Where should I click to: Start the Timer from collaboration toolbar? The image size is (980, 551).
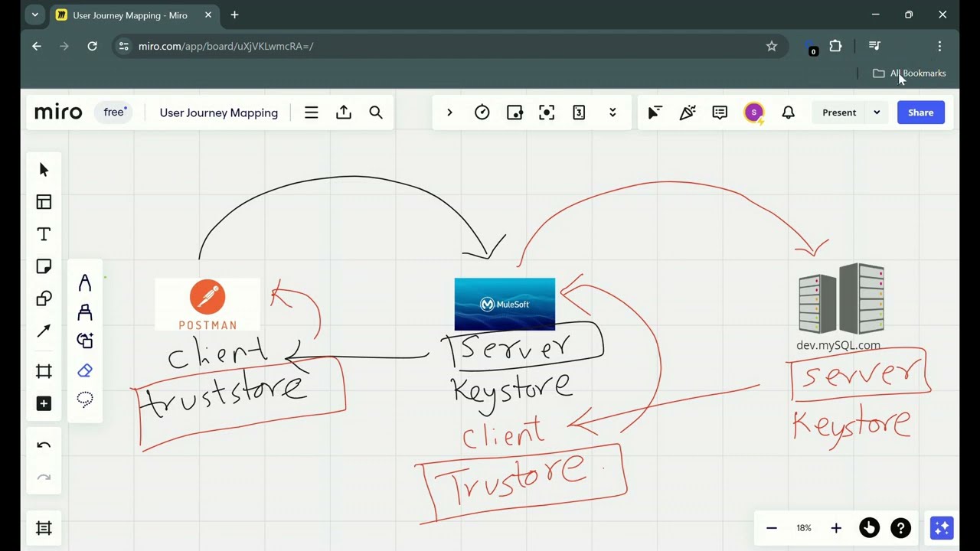pyautogui.click(x=482, y=112)
